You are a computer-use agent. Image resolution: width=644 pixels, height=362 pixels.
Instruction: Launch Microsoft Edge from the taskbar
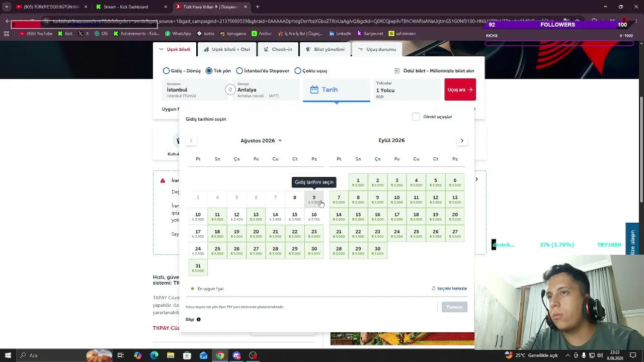(154, 355)
